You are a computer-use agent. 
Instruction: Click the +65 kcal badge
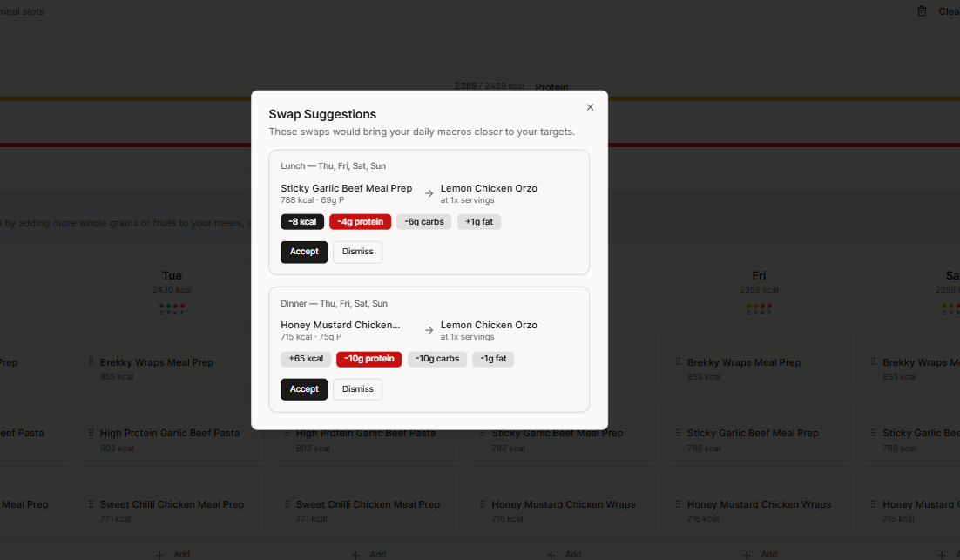click(x=306, y=359)
